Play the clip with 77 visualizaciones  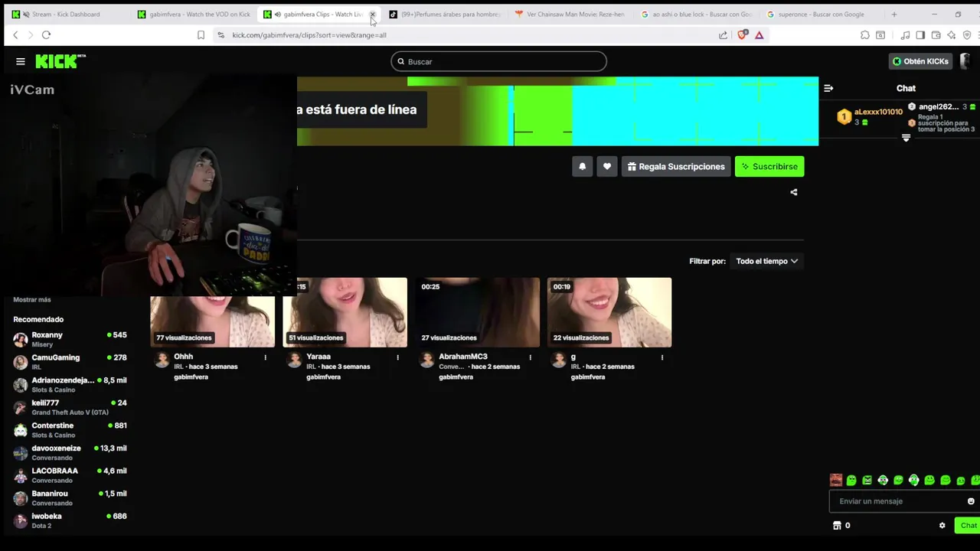tap(213, 321)
